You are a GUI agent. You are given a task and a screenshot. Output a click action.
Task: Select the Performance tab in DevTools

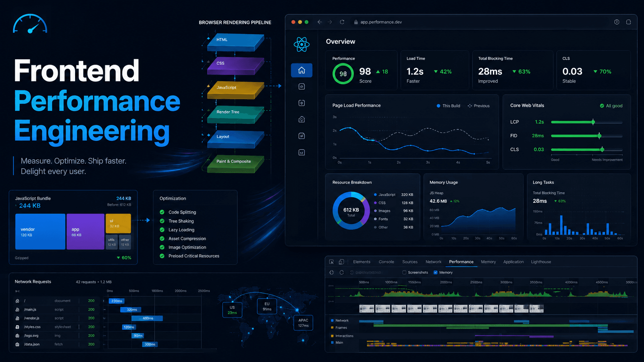point(461,262)
